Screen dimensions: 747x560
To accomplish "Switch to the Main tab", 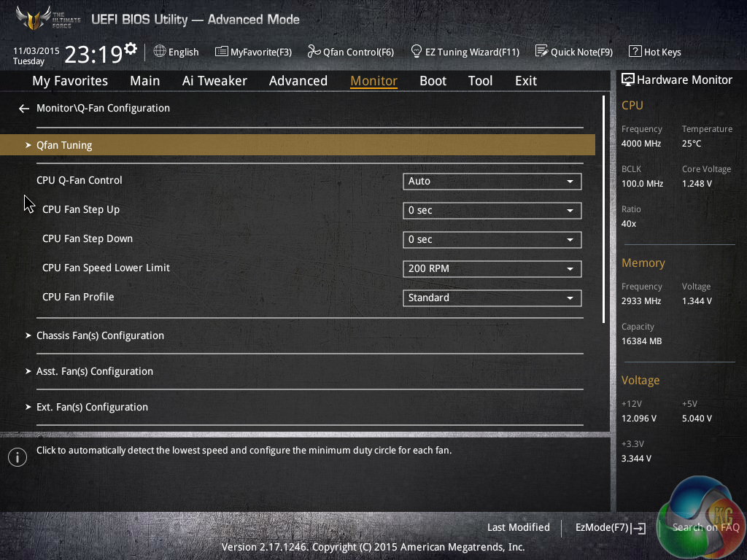I will coord(145,81).
